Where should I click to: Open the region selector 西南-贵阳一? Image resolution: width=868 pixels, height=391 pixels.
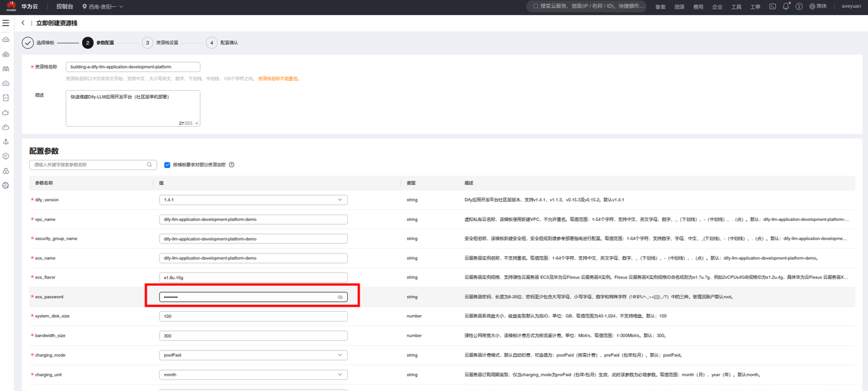click(102, 6)
